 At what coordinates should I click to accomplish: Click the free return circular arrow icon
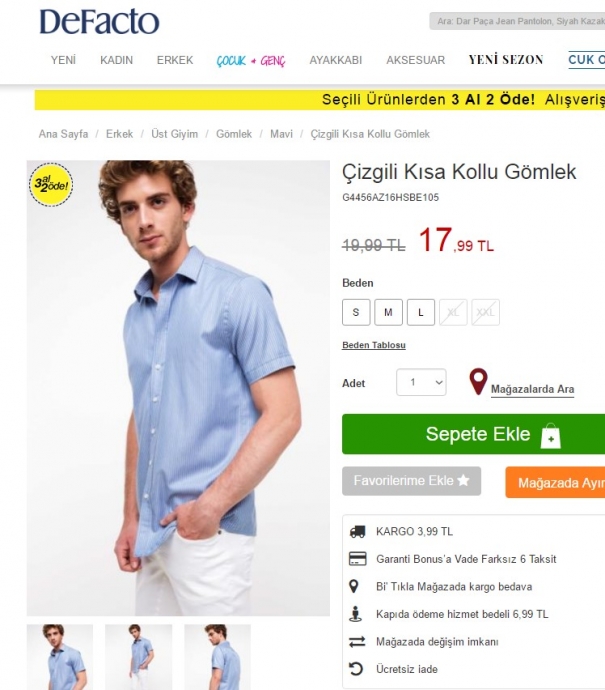(x=356, y=669)
